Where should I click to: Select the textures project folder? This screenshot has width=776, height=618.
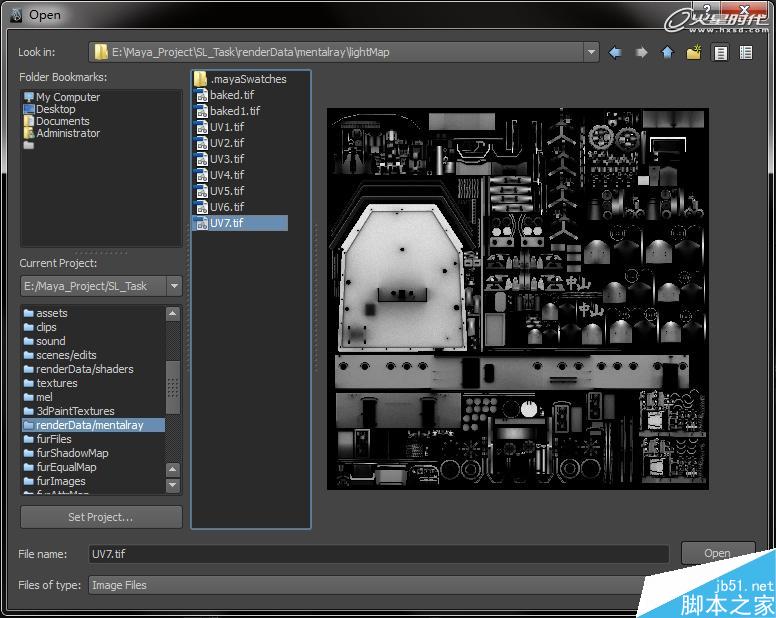point(56,383)
